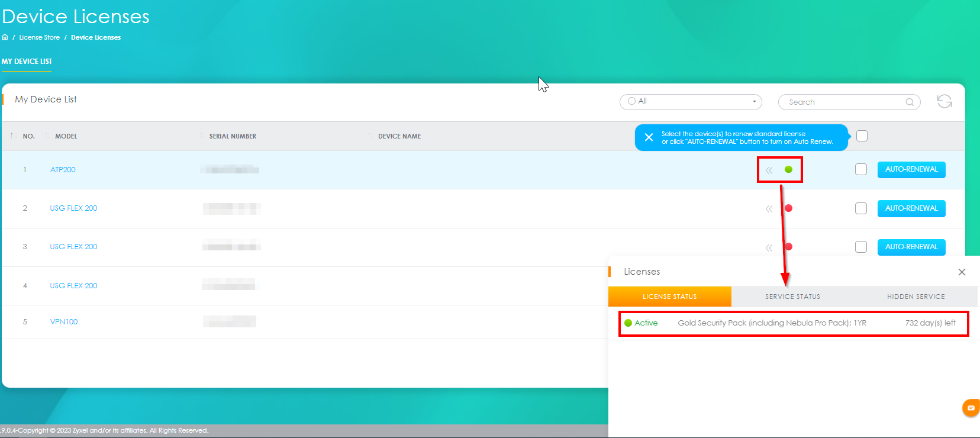Open USG FLEX 200 link in row 4

click(x=73, y=286)
